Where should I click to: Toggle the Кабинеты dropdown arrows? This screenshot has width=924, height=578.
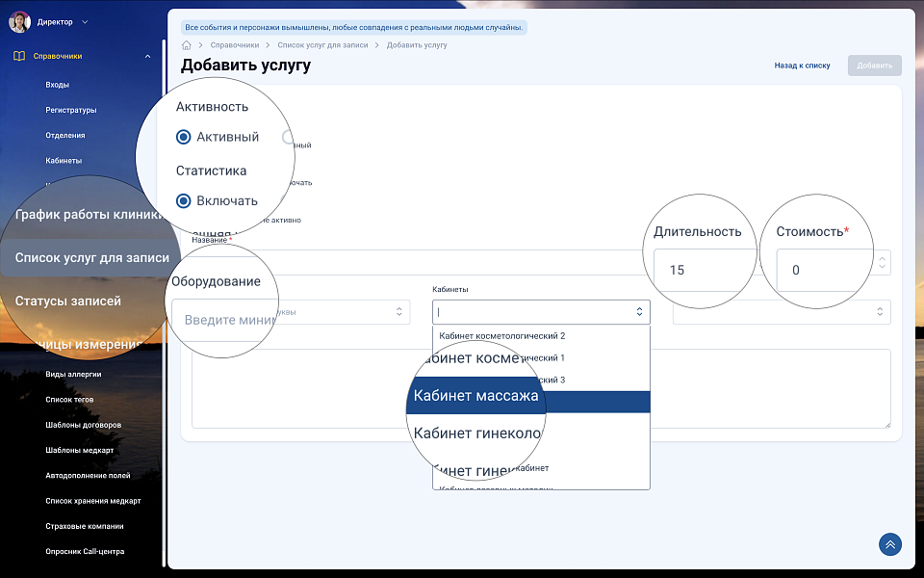tap(639, 312)
